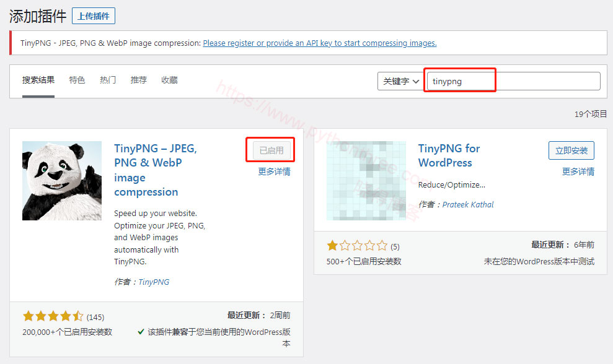Click the TinyPNG panda plugin thumbnail
The height and width of the screenshot is (364, 613).
(62, 180)
